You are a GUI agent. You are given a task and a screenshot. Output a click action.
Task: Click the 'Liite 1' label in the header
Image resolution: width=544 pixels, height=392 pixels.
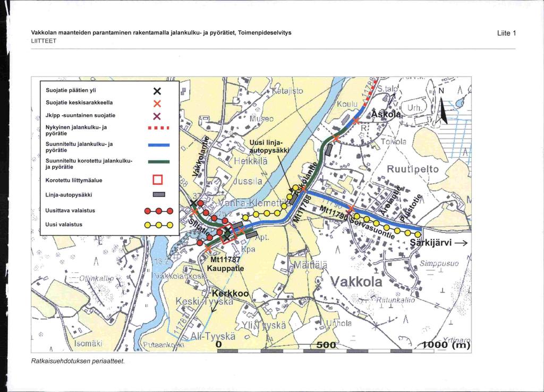click(506, 33)
